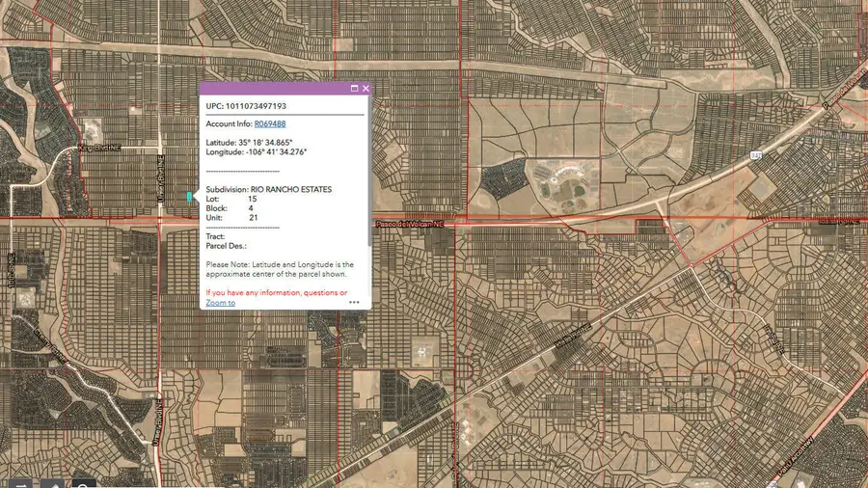Click the middle bottom-left map toolbar button

(x=53, y=482)
